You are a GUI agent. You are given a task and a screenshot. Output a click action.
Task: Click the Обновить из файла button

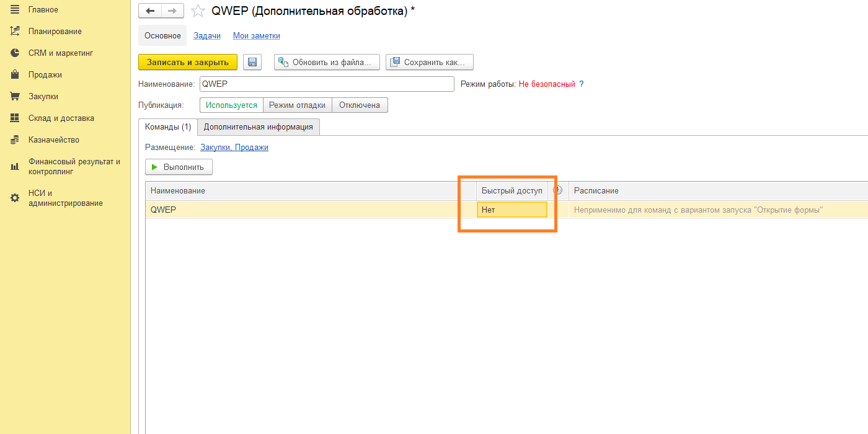[327, 62]
